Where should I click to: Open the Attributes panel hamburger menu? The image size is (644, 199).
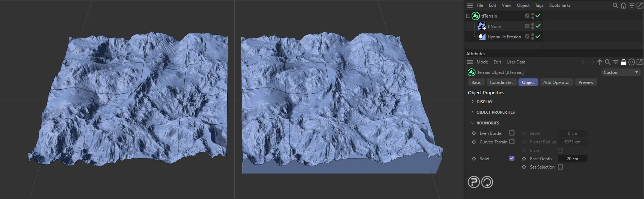click(x=470, y=62)
